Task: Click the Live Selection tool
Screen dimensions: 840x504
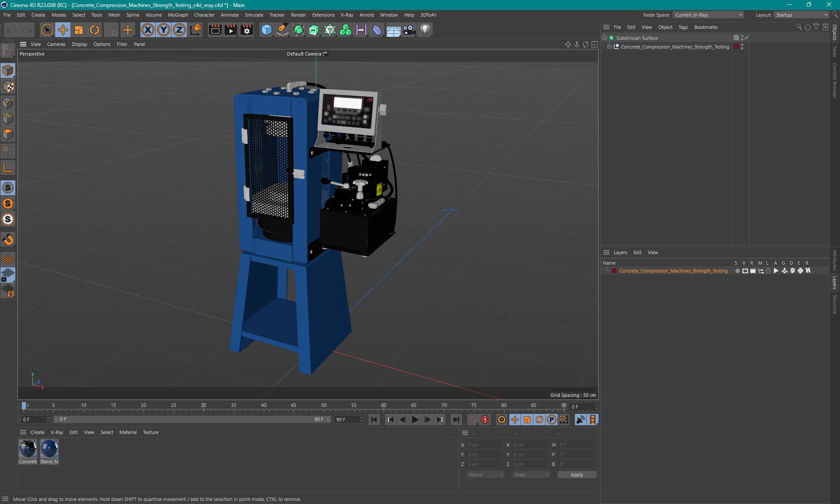Action: [x=47, y=30]
